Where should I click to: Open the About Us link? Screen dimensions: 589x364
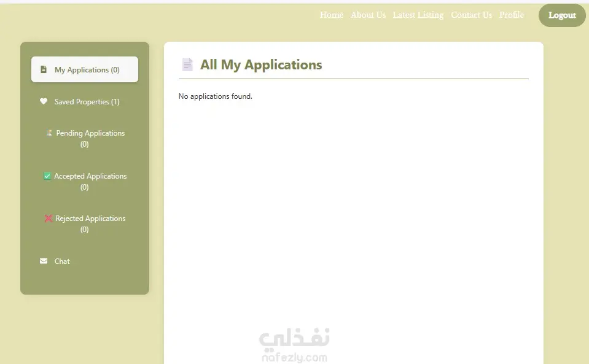point(368,15)
